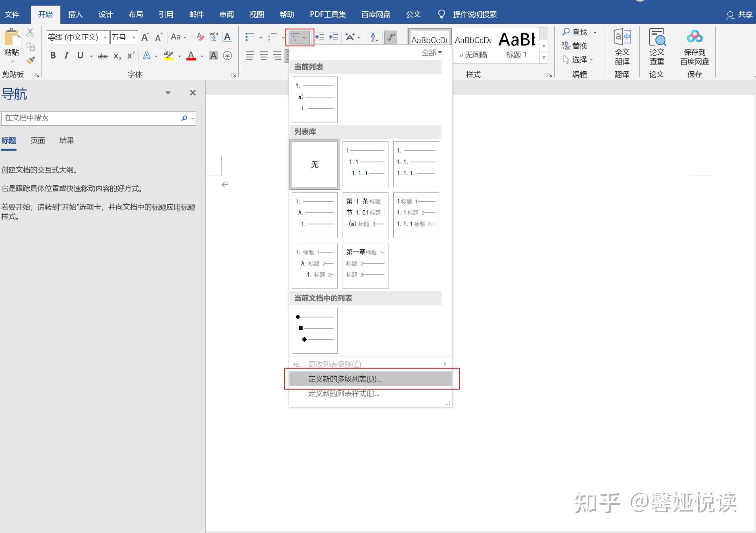Choose 1, 1.1, 1.1.1 list style

[366, 164]
